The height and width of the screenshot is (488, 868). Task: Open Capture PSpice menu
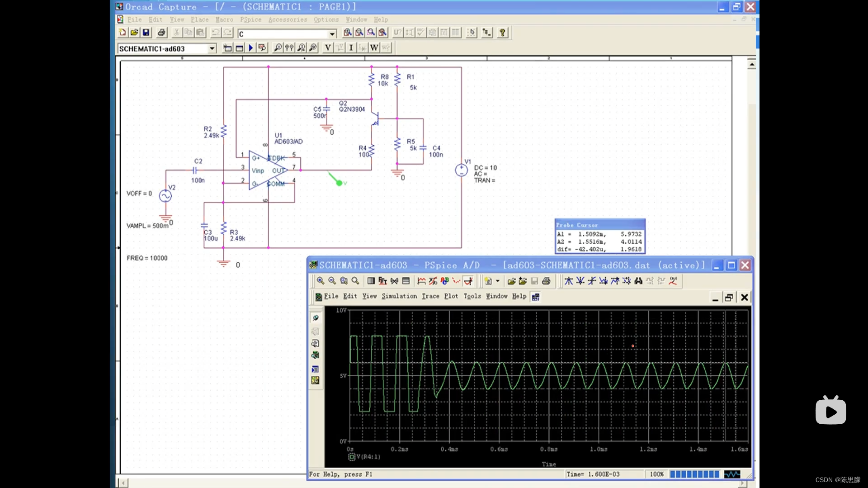[x=250, y=19]
